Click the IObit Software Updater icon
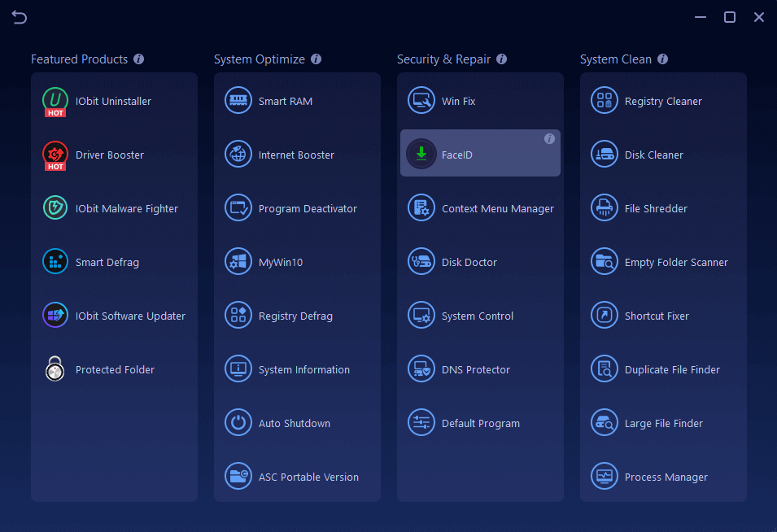Screen dimensions: 777x532 pos(55,316)
